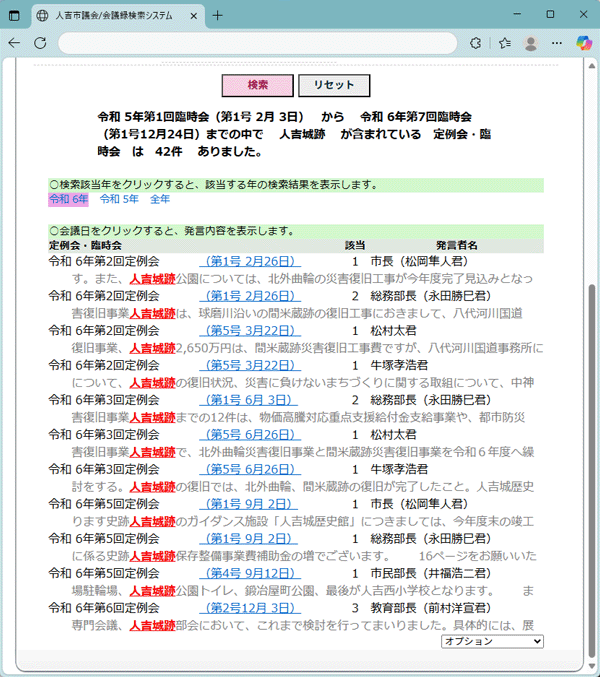This screenshot has height=677, width=600.
Task: Reload the page with refresh icon
Action: coord(40,43)
